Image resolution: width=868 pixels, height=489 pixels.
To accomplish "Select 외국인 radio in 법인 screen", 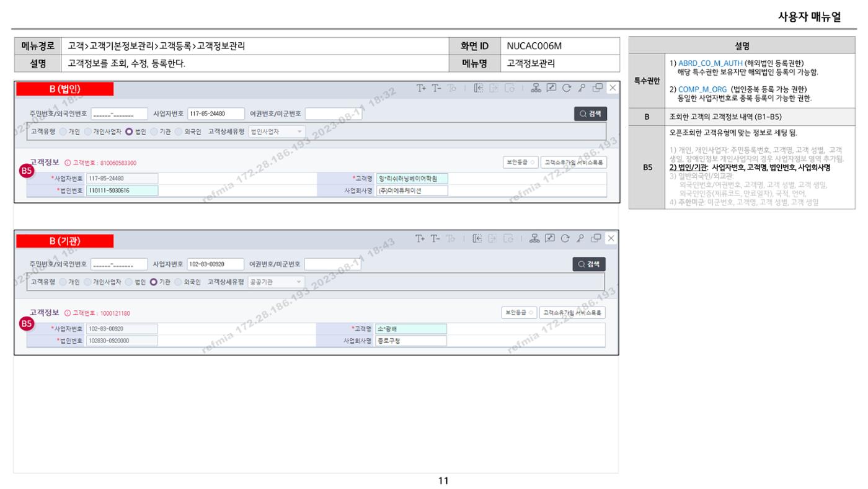I will pyautogui.click(x=179, y=132).
